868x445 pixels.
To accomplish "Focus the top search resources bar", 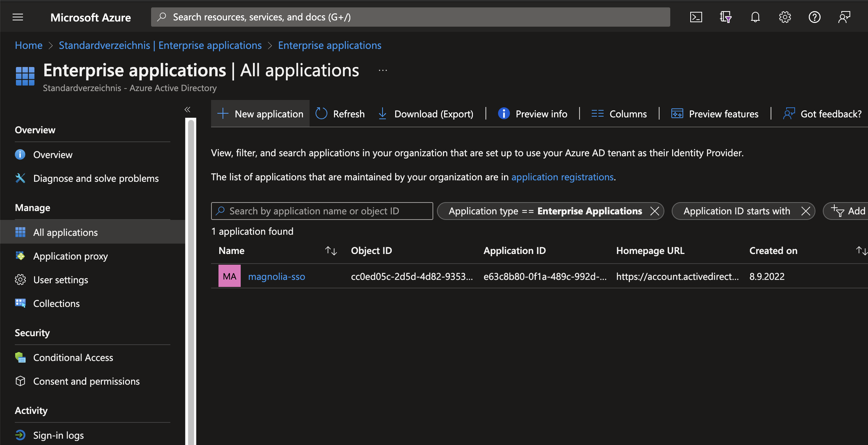I will pos(410,17).
